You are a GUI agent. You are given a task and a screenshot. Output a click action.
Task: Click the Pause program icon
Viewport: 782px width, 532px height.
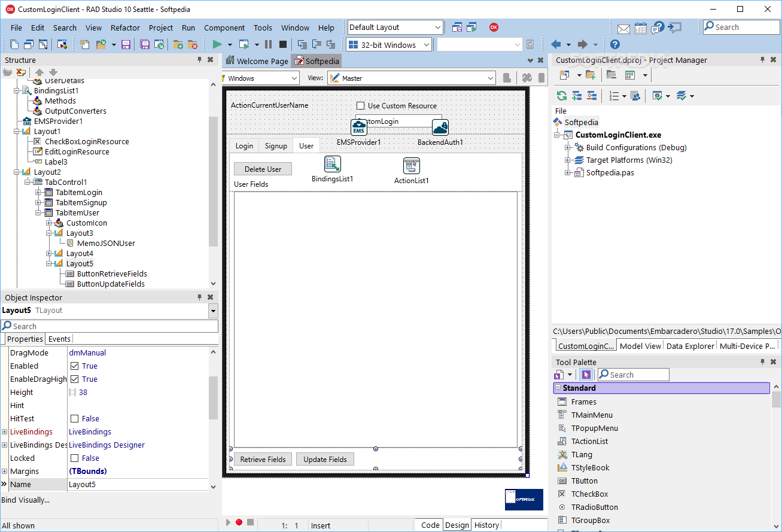[268, 44]
